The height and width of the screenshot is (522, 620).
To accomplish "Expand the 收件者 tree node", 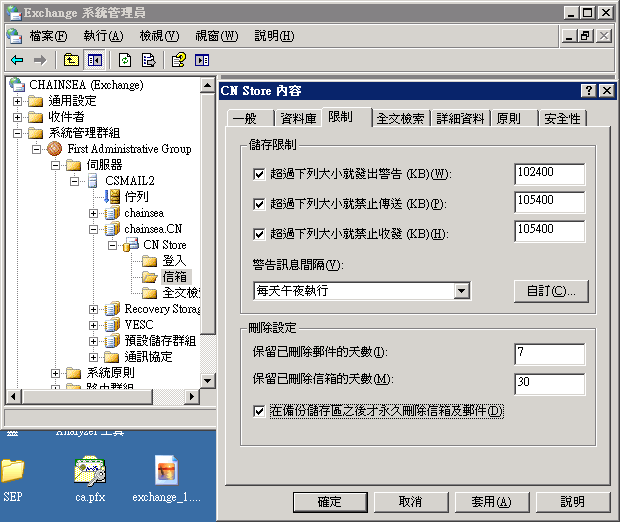I will 17,117.
